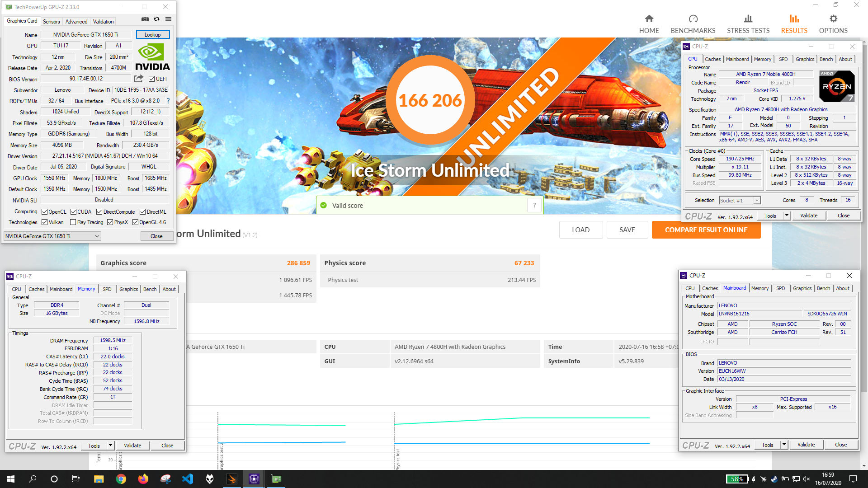Switch to GPU-Z taskbar icon

pos(276,479)
